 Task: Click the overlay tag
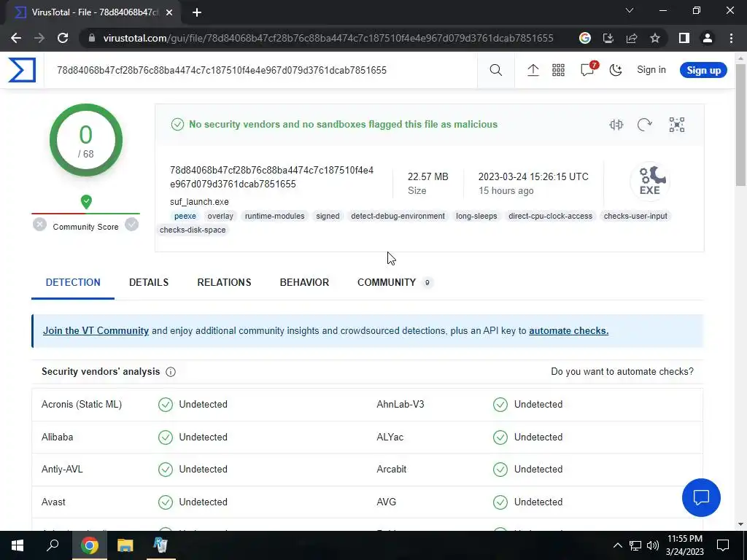click(x=220, y=216)
